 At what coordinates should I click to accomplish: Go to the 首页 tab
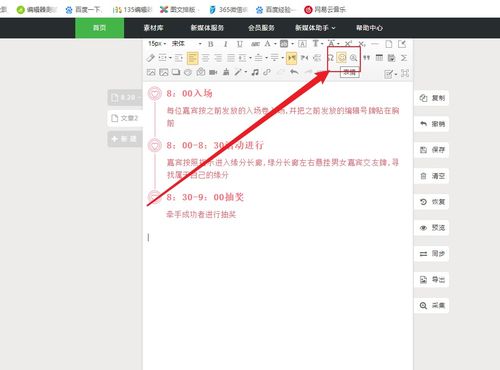click(x=99, y=28)
